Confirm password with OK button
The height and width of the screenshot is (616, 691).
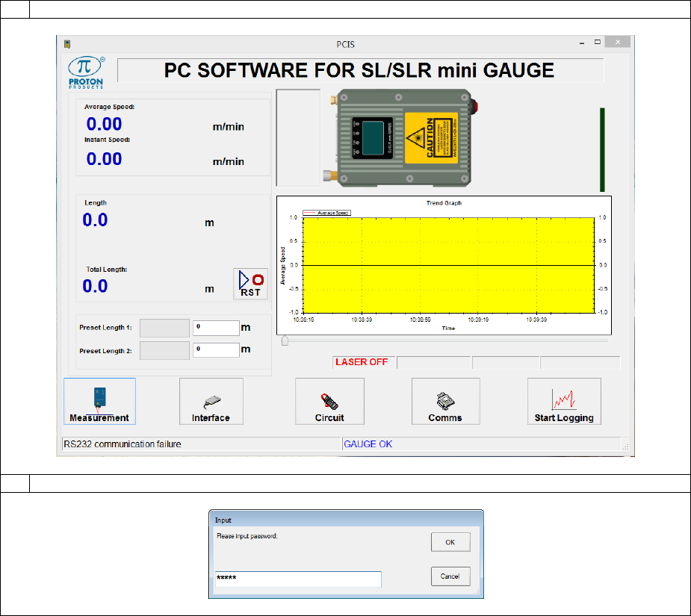click(x=450, y=542)
